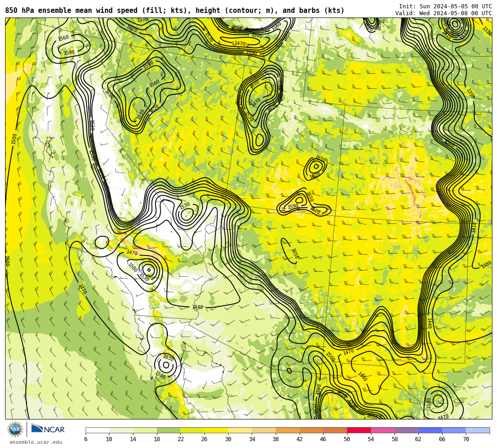This screenshot has width=497, height=448.
Task: Click the colorbar tick label 46
Action: pyautogui.click(x=324, y=439)
